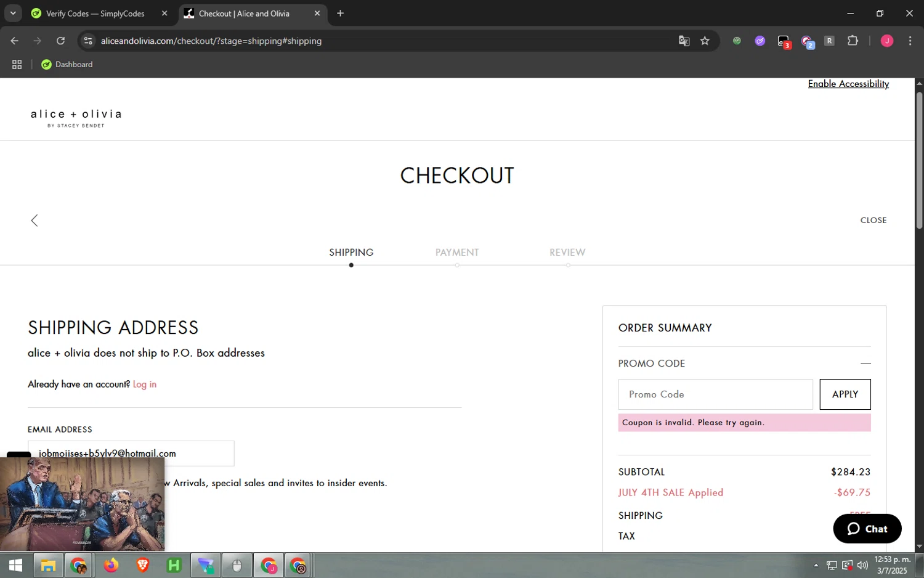Open the Extensions puzzle piece menu
The width and height of the screenshot is (924, 578).
click(x=853, y=41)
